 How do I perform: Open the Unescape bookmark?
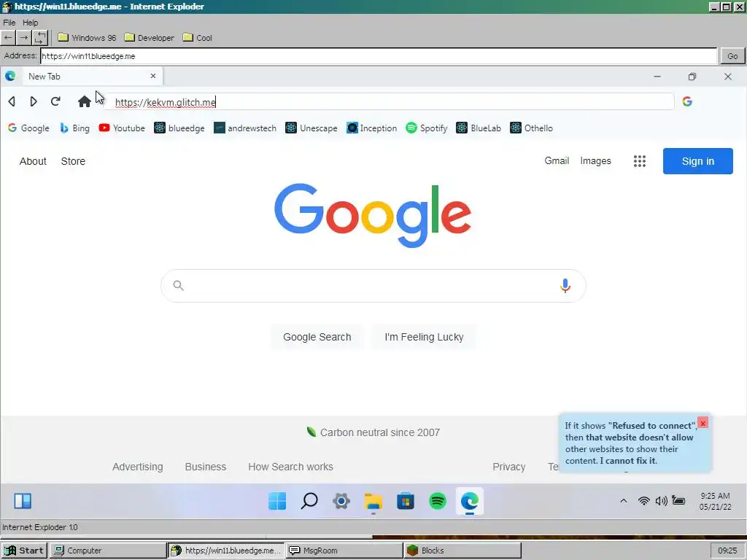click(x=311, y=128)
